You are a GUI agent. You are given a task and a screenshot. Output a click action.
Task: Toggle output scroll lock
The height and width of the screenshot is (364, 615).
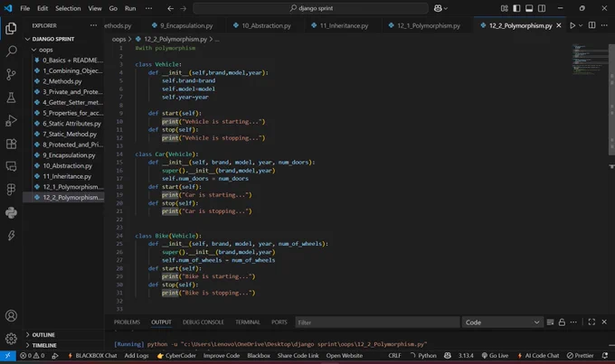tap(562, 322)
